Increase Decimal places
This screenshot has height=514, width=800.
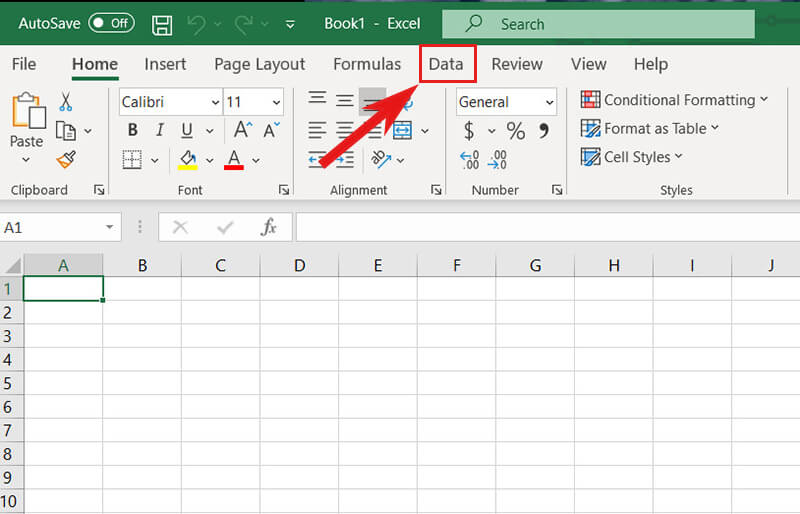click(x=469, y=160)
